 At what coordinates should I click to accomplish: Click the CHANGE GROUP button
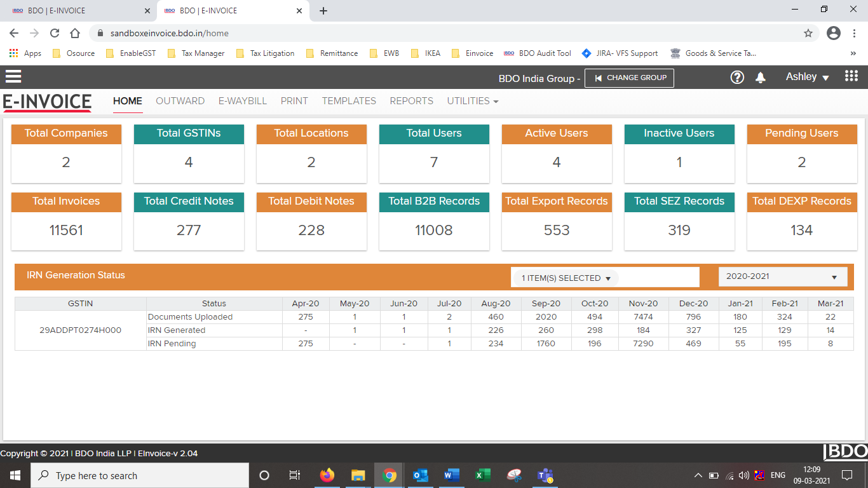(x=629, y=78)
